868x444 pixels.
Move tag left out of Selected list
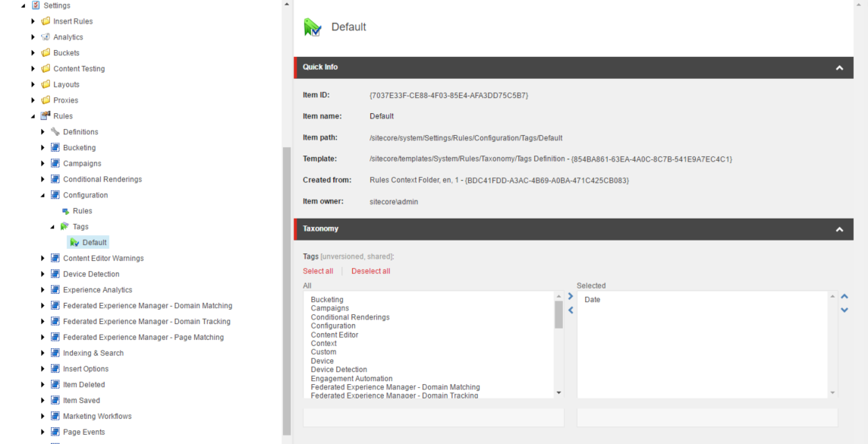pos(571,310)
